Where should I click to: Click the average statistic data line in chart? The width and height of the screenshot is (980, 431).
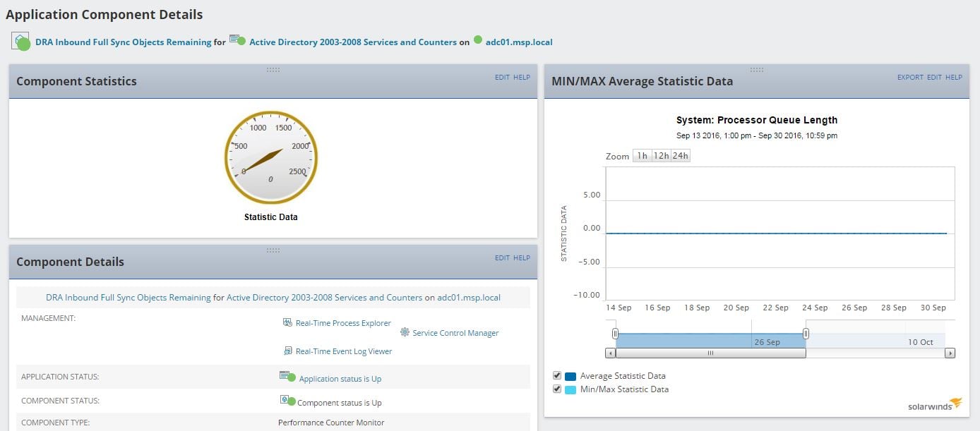coord(777,233)
